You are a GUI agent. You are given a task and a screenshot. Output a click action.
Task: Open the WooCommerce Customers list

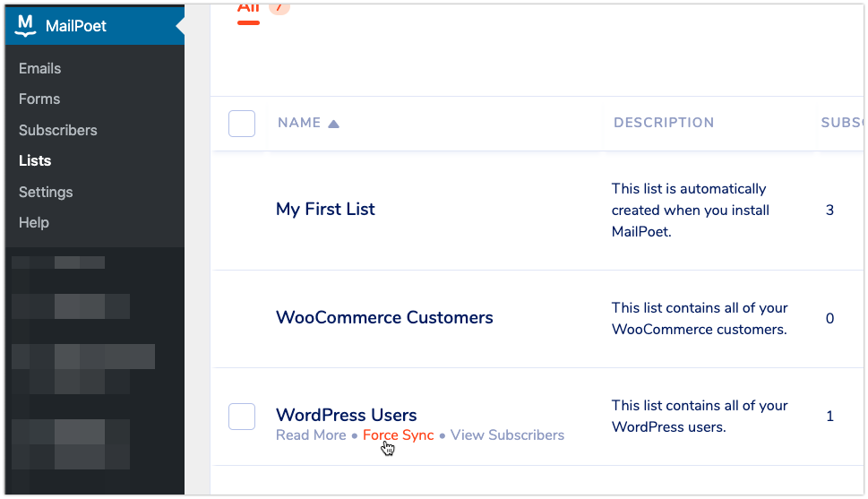pos(384,317)
